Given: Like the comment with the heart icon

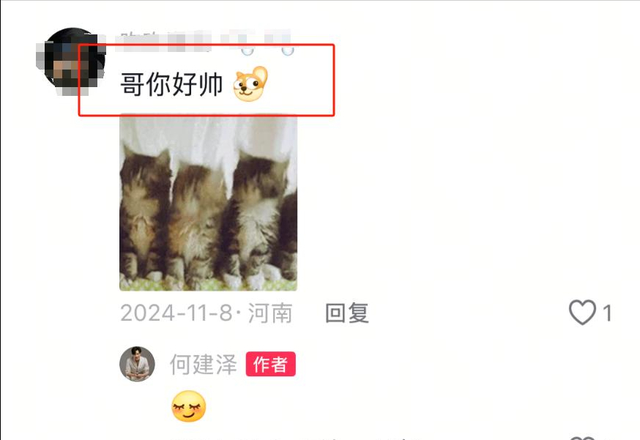Looking at the screenshot, I should point(582,312).
